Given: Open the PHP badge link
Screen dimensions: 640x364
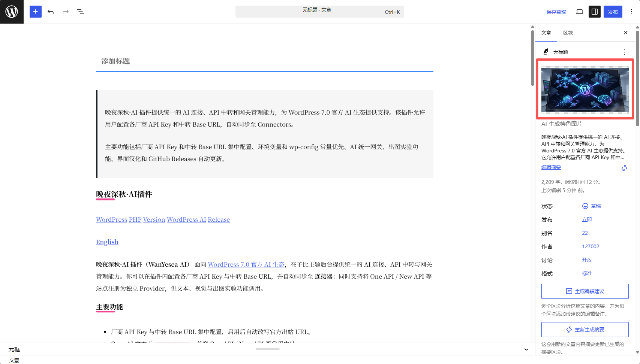Looking at the screenshot, I should click(x=135, y=219).
